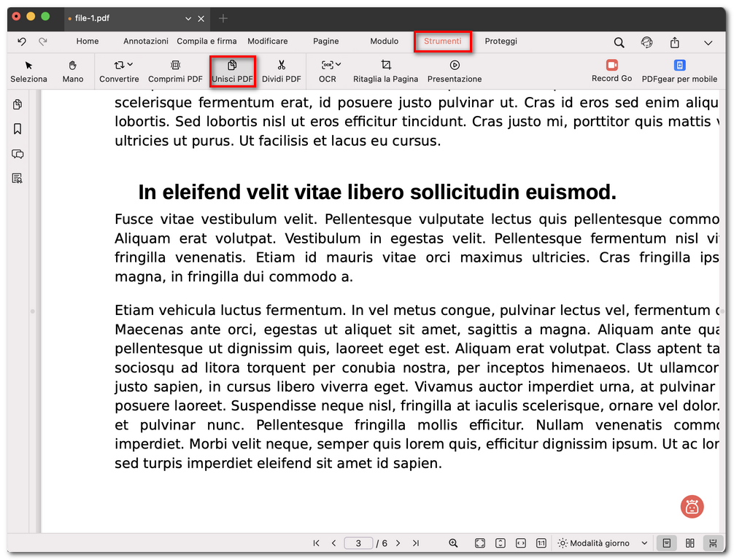Switch to continuous scrolling view
The image size is (734, 560).
[x=713, y=543]
